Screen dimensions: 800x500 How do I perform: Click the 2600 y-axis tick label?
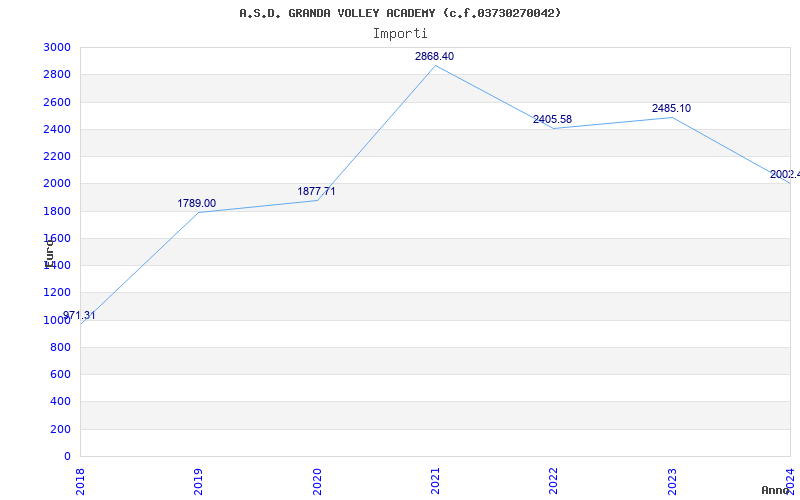(x=57, y=102)
